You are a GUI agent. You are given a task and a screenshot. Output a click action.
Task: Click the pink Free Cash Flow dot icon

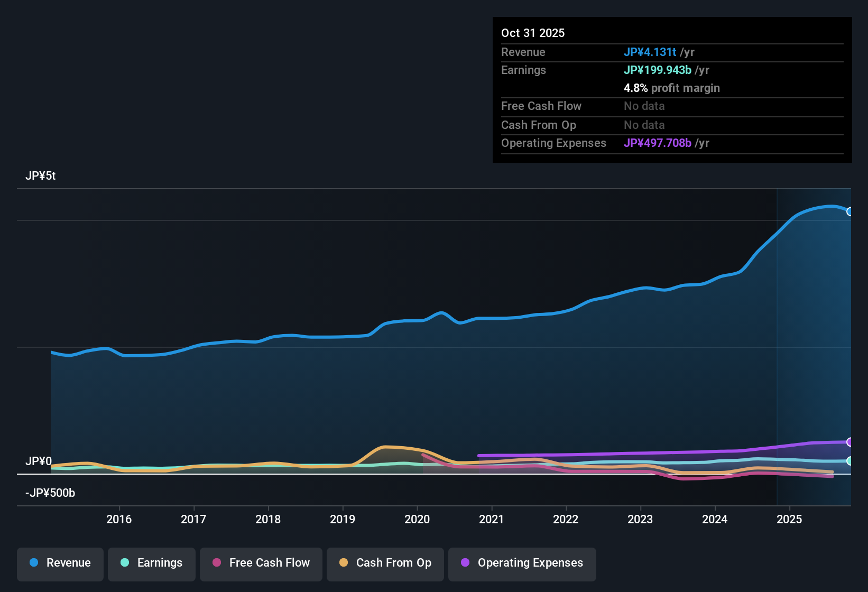(216, 563)
